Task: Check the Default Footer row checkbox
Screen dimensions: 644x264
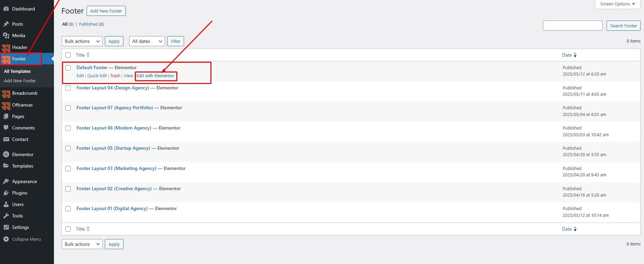Action: (68, 68)
